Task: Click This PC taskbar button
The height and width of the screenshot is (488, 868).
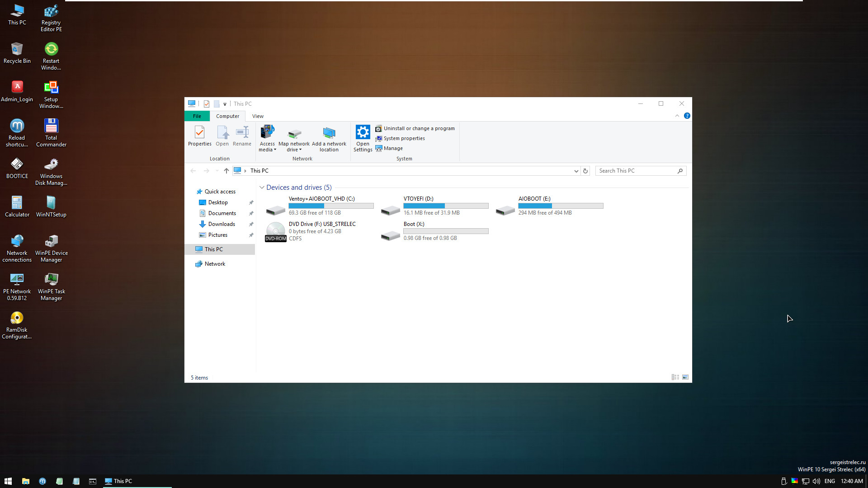Action: pyautogui.click(x=137, y=481)
